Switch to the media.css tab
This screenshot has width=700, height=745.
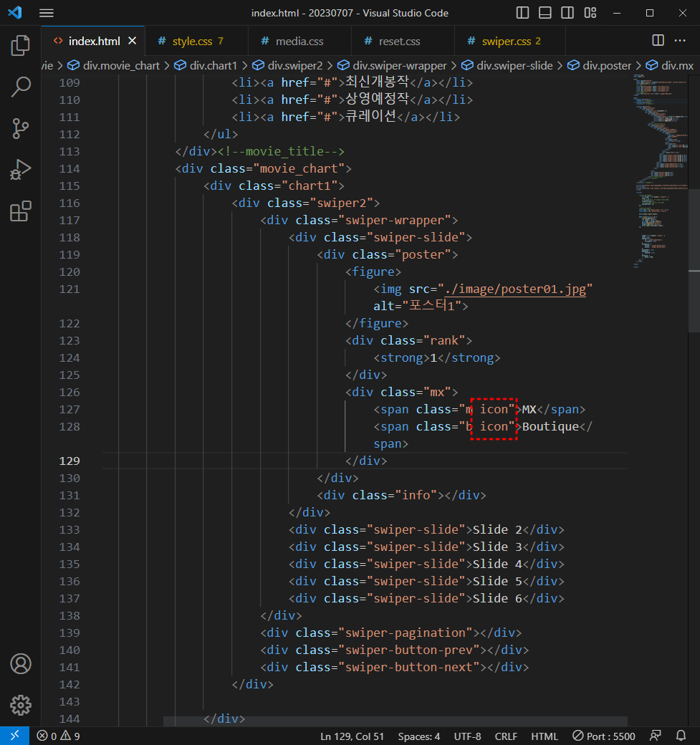point(299,42)
